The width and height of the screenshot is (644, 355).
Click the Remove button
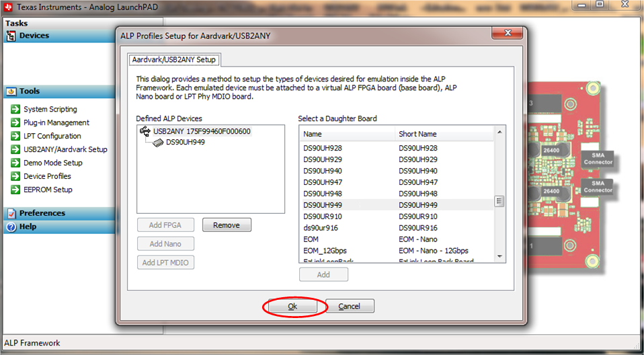[227, 225]
